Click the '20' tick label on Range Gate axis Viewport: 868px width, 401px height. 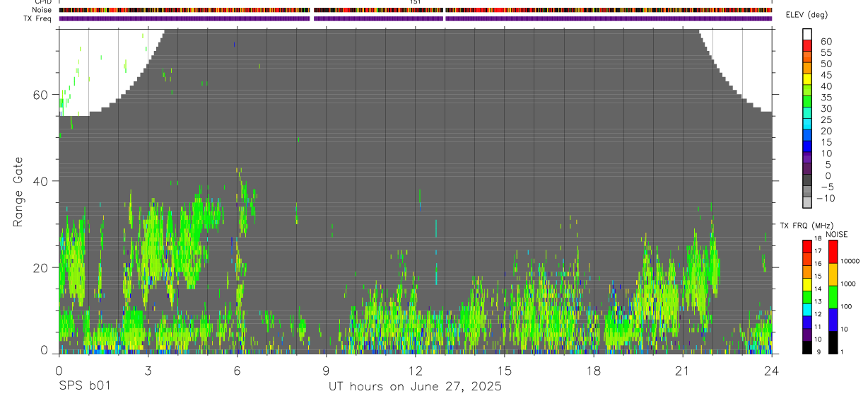(x=40, y=267)
